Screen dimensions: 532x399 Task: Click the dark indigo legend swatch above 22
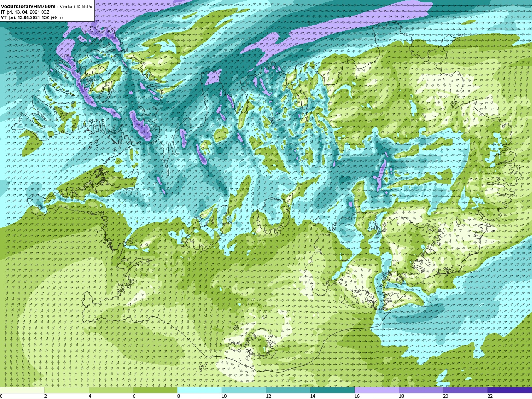[510, 390]
